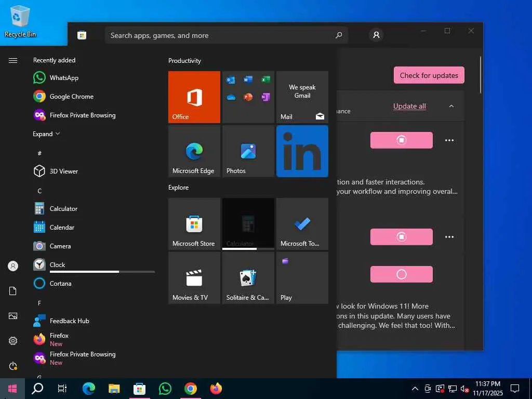Open WhatsApp from Recently added list
532x399 pixels.
tap(94, 78)
